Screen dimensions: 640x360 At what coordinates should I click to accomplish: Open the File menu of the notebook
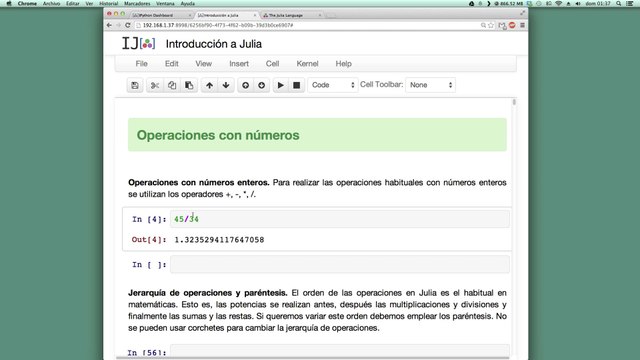[141, 64]
